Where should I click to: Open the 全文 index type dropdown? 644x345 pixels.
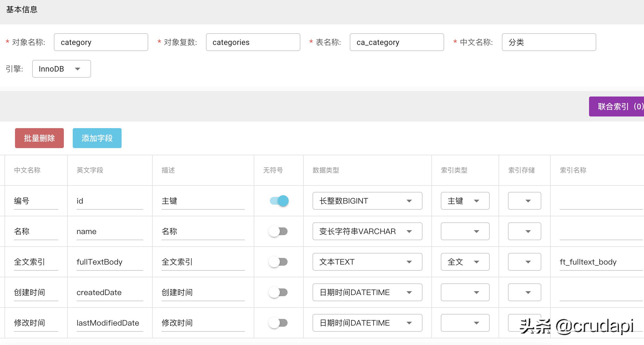point(465,262)
